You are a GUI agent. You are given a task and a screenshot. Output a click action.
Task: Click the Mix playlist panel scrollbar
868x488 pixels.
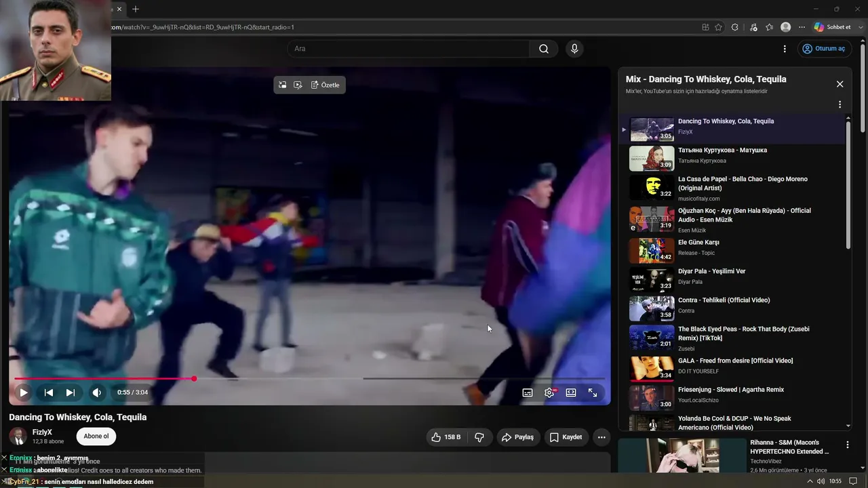[x=848, y=186]
